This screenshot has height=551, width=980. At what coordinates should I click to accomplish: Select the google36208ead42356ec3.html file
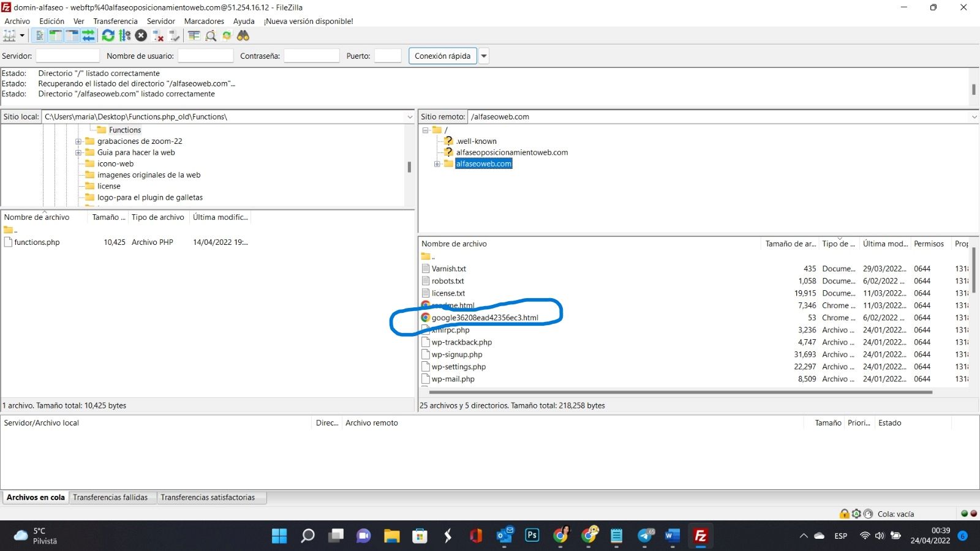coord(485,318)
